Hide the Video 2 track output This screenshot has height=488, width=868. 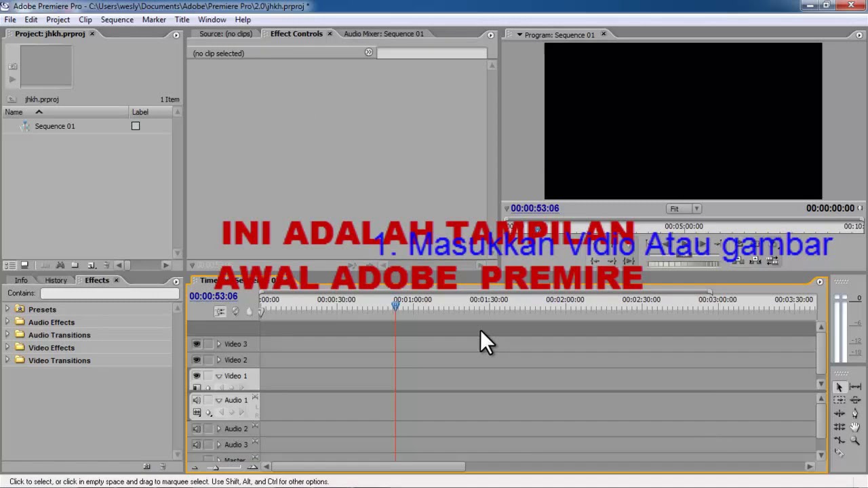(x=197, y=360)
